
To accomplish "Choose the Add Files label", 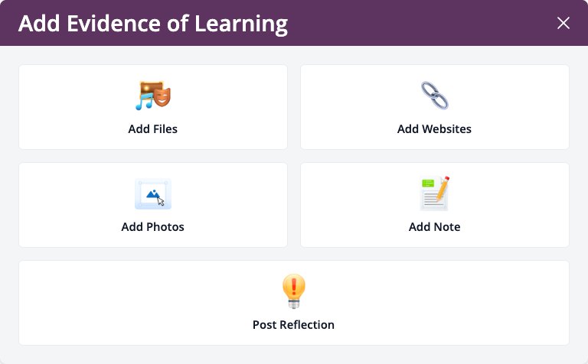I will tap(152, 128).
